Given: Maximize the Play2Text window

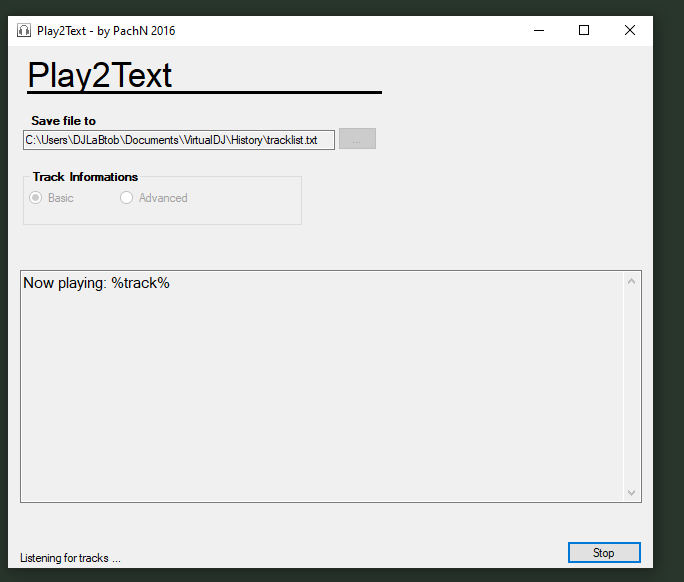Looking at the screenshot, I should pos(584,31).
